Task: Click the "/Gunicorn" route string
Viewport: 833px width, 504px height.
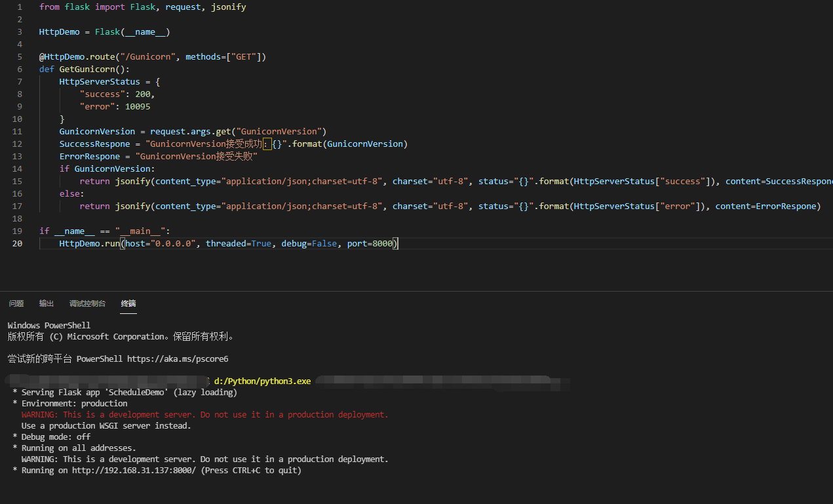Action: 149,56
